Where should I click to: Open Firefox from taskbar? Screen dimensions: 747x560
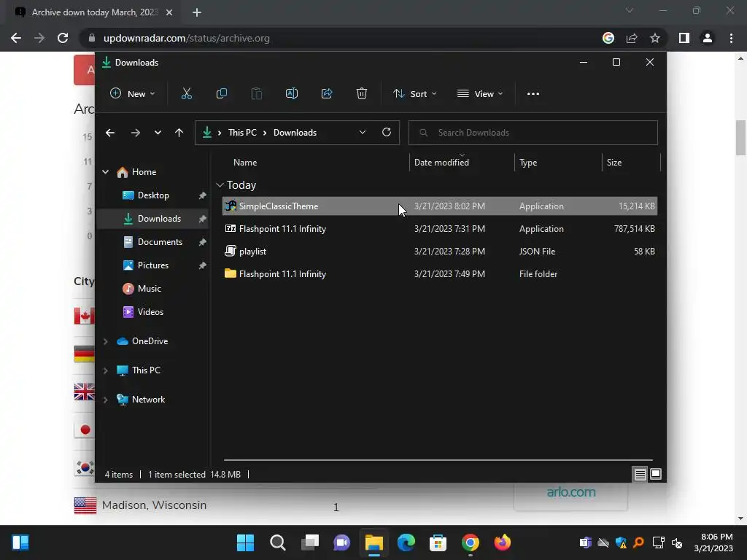click(x=502, y=542)
